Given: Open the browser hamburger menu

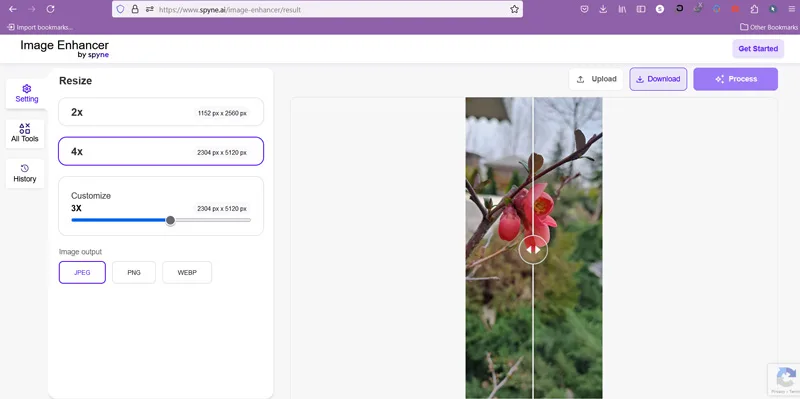Looking at the screenshot, I should [792, 9].
